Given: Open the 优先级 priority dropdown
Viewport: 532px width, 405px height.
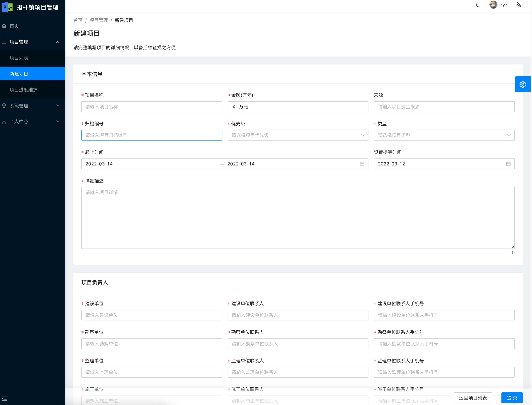Looking at the screenshot, I should coord(298,135).
